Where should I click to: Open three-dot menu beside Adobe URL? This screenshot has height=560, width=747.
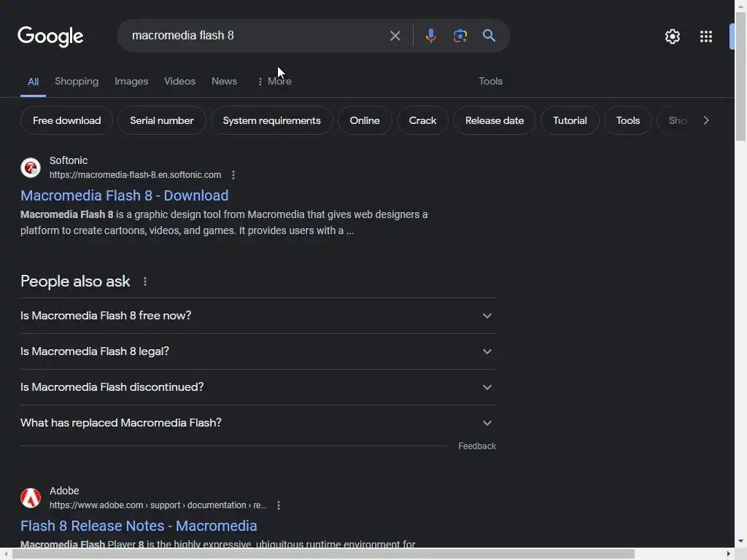(279, 505)
